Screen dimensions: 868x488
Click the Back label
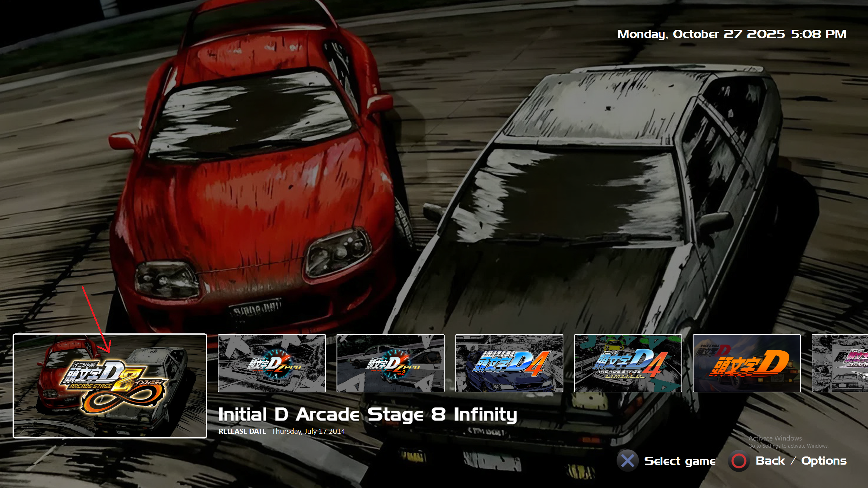[x=770, y=461]
